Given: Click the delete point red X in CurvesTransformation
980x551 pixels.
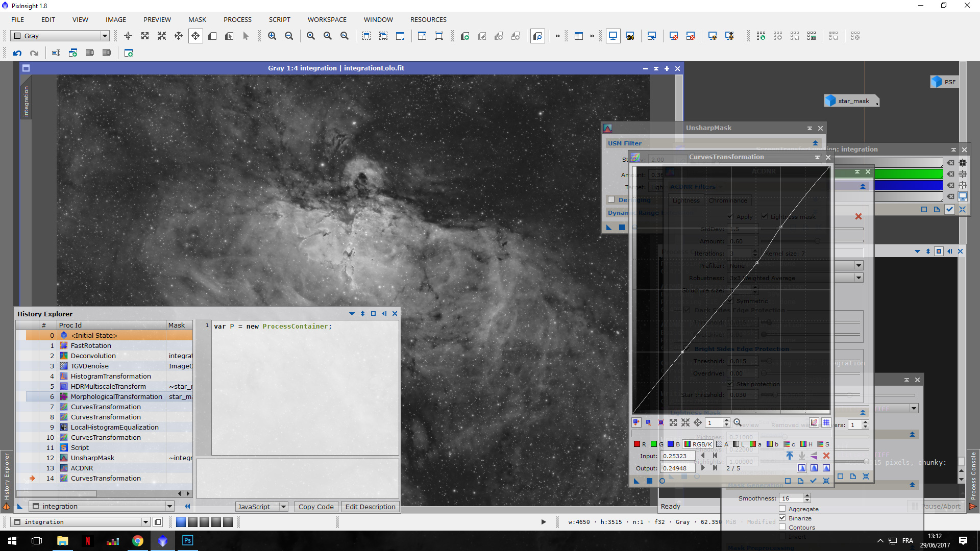Looking at the screenshot, I should (826, 456).
